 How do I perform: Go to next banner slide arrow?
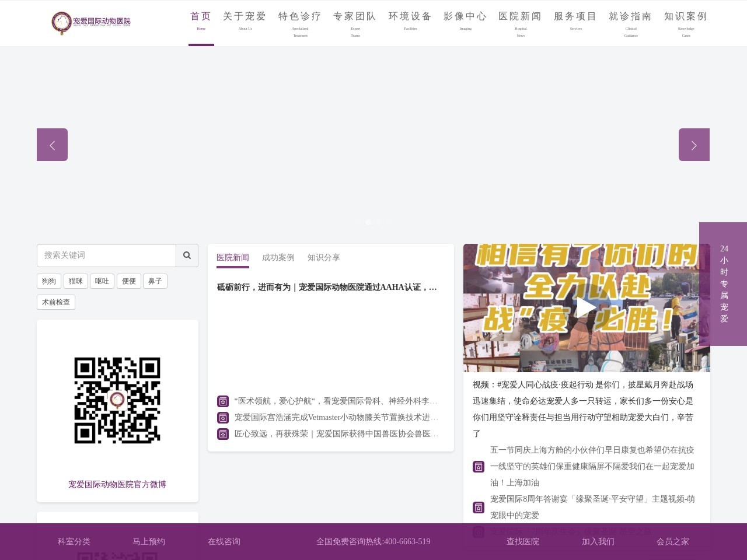(x=694, y=145)
